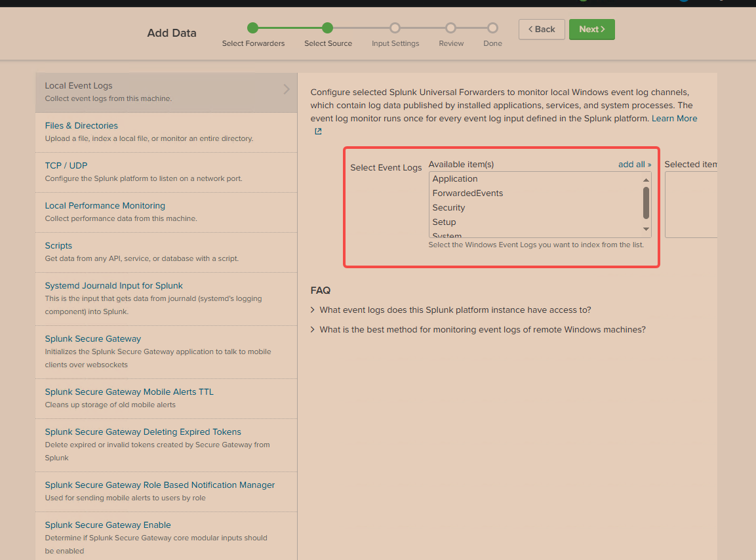Select Files & Directories source

tap(167, 132)
